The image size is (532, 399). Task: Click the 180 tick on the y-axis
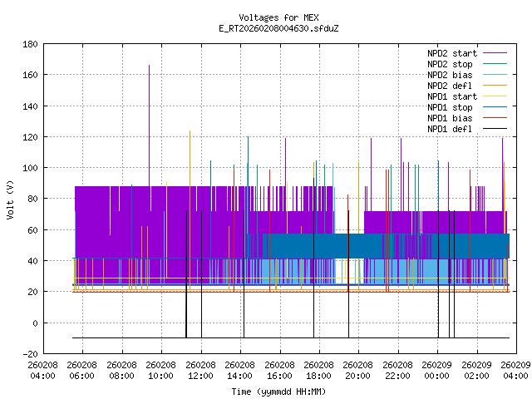(x=31, y=43)
